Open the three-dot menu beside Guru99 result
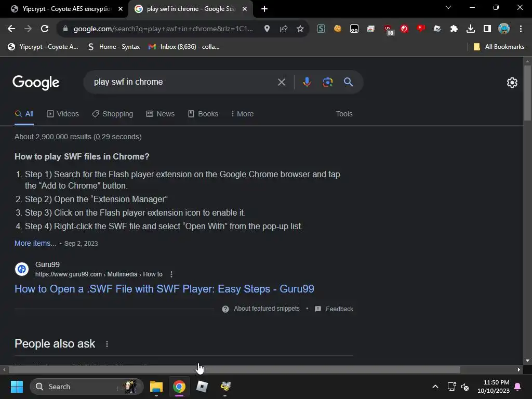 pos(171,274)
